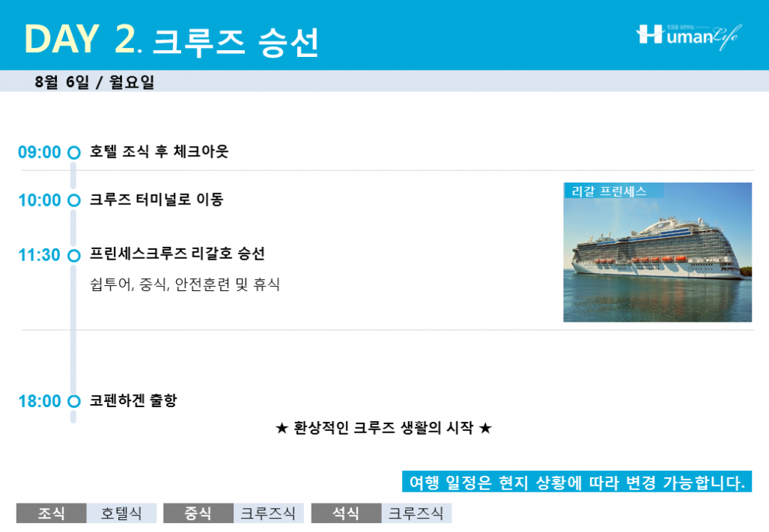Viewport: 769px width, 532px height.
Task: Click the '18:00' time text
Action: 40,401
